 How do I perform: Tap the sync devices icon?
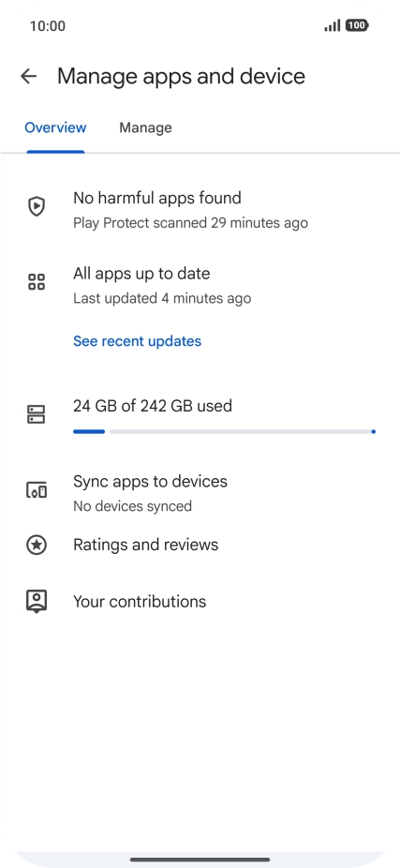click(37, 490)
